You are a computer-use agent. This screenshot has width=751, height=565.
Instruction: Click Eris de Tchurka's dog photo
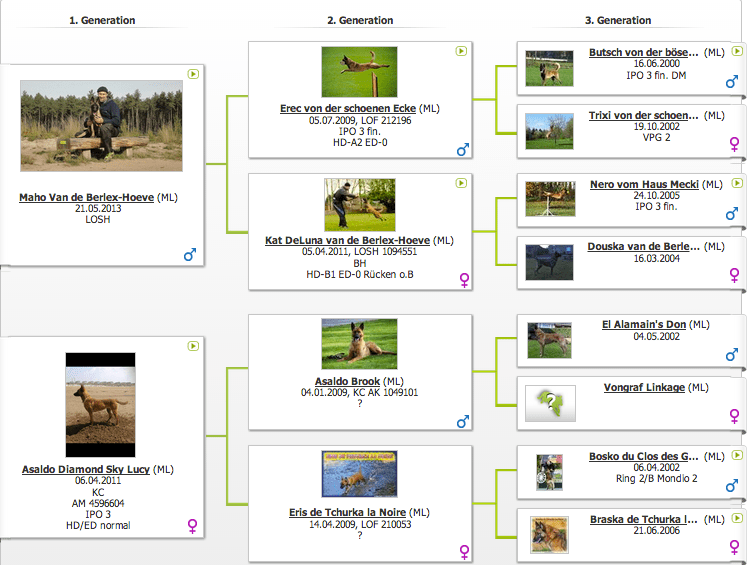pyautogui.click(x=359, y=475)
